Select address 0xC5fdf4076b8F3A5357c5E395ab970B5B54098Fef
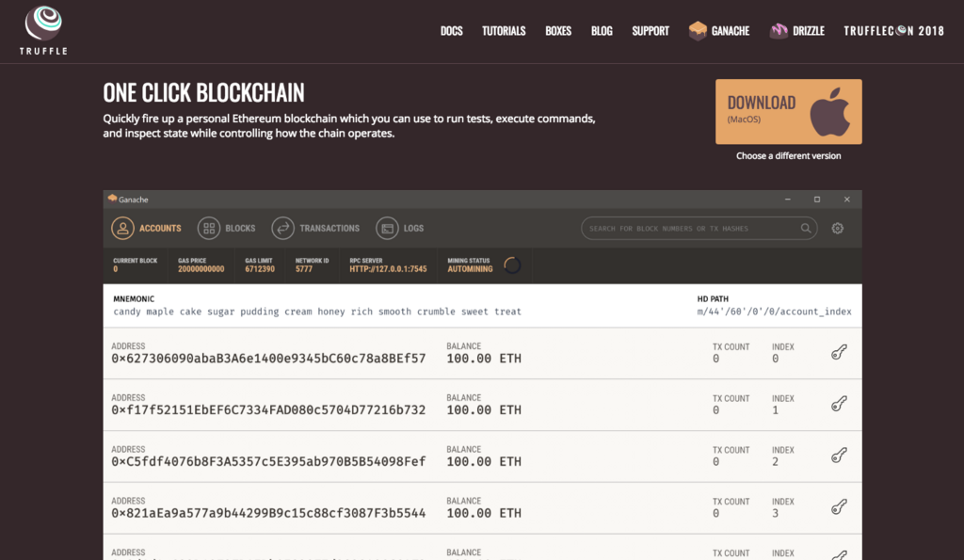The height and width of the screenshot is (560, 964). click(x=268, y=461)
